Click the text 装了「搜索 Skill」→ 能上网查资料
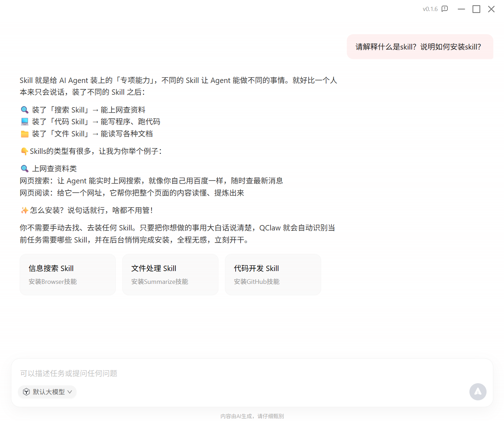Image resolution: width=504 pixels, height=421 pixels. [x=89, y=110]
